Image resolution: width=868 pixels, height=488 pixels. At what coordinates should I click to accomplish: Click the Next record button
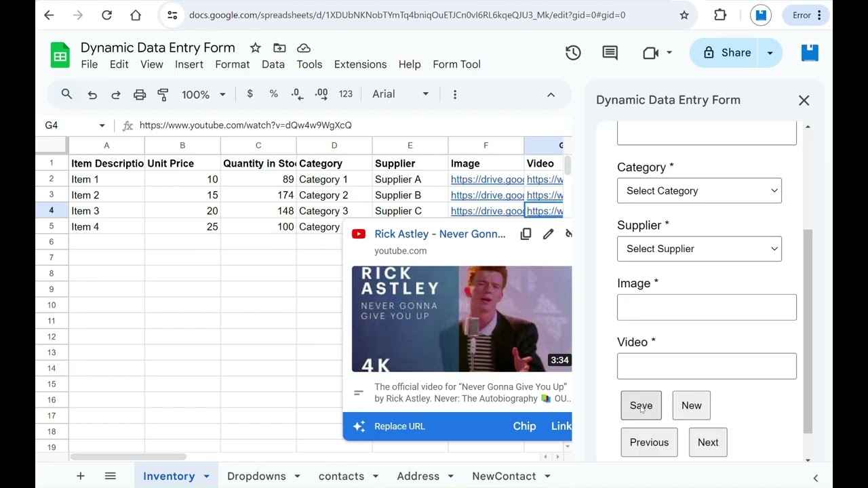(708, 443)
